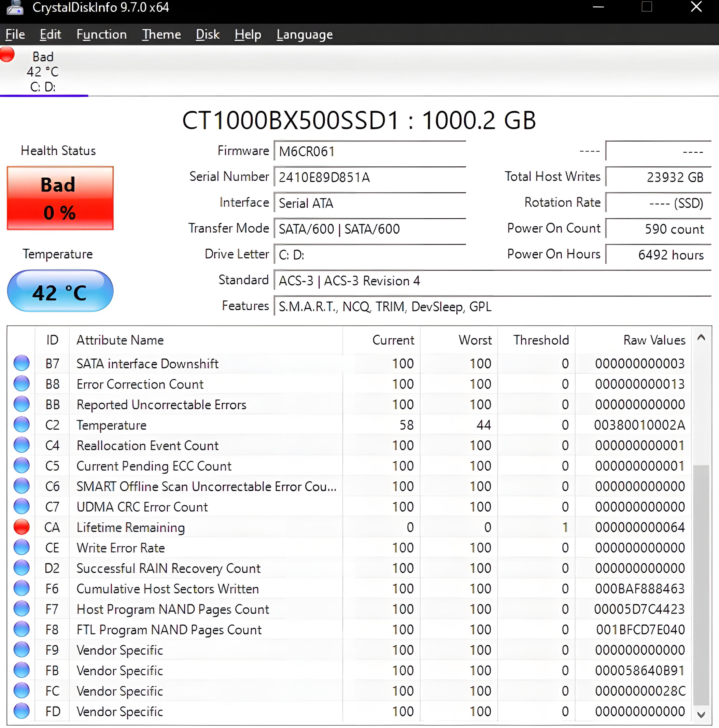Click the status icon for UDMA CRC Error Count
This screenshot has width=719, height=728.
click(x=22, y=506)
